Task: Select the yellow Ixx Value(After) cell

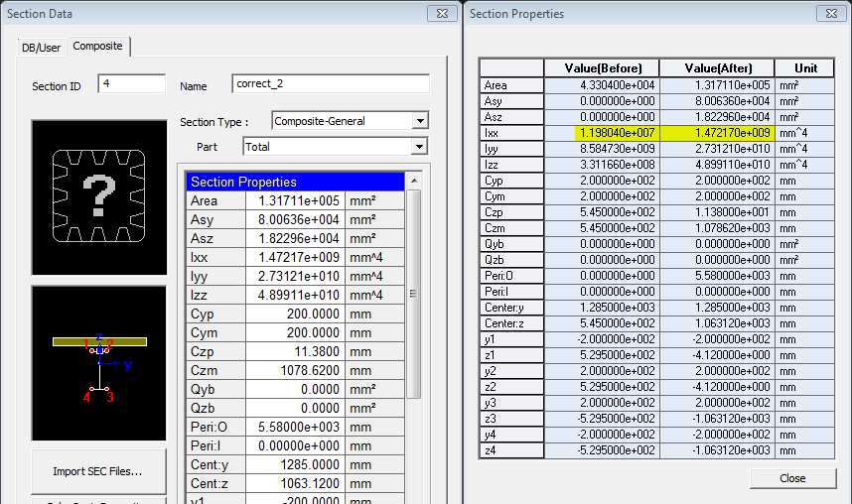Action: (x=717, y=131)
